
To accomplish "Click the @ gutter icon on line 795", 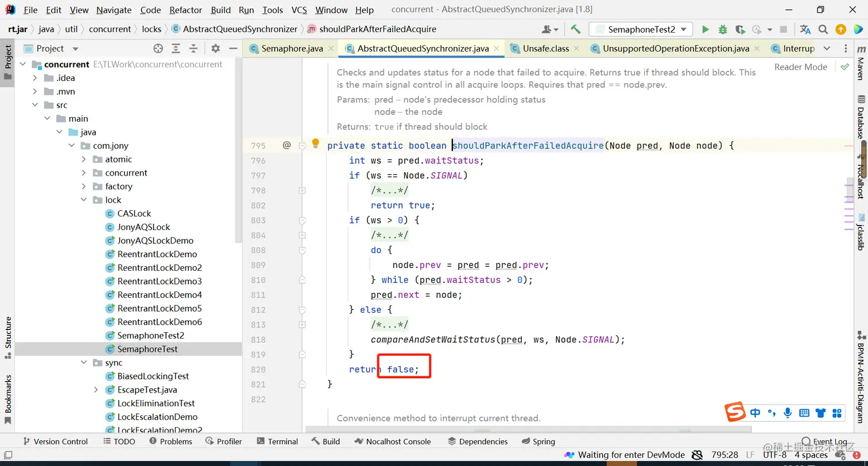I will [286, 146].
